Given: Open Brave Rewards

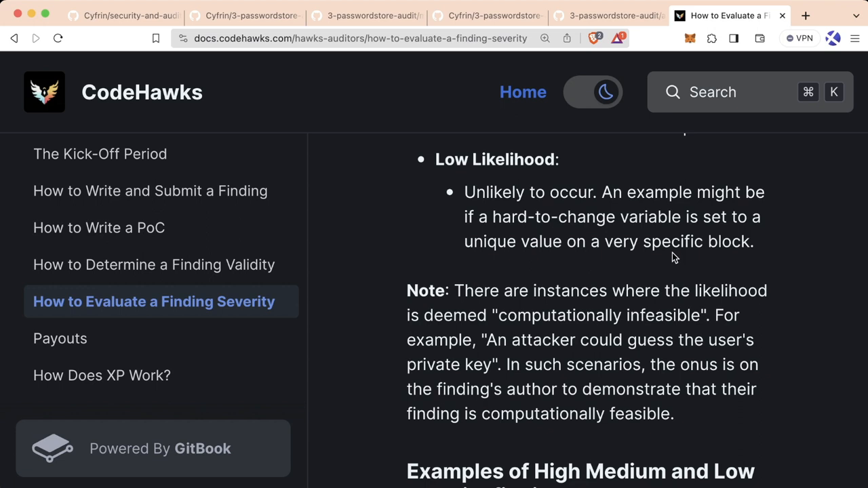Looking at the screenshot, I should coord(617,38).
